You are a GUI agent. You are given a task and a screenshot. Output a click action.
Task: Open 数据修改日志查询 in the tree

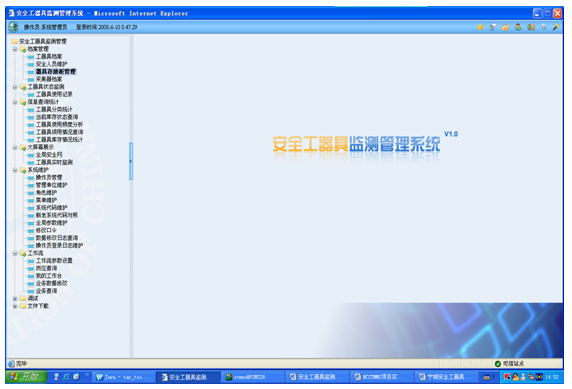(x=57, y=238)
